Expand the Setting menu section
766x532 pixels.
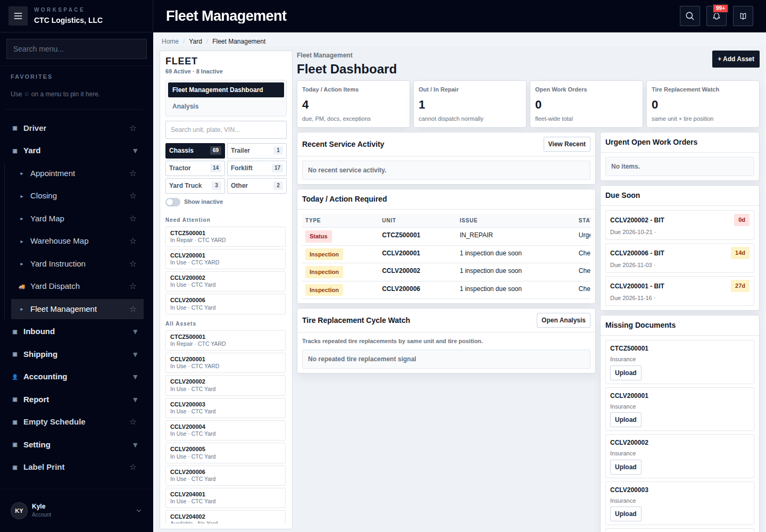point(135,445)
